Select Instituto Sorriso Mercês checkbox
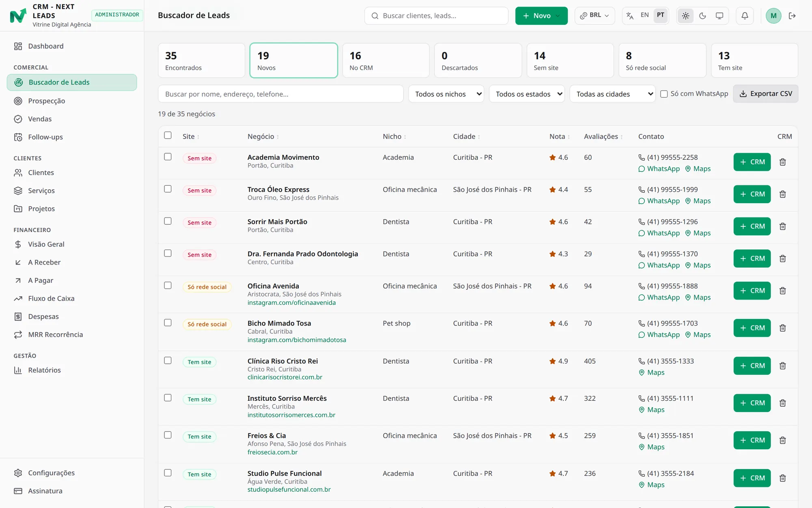Viewport: 812px width, 508px height. (168, 398)
